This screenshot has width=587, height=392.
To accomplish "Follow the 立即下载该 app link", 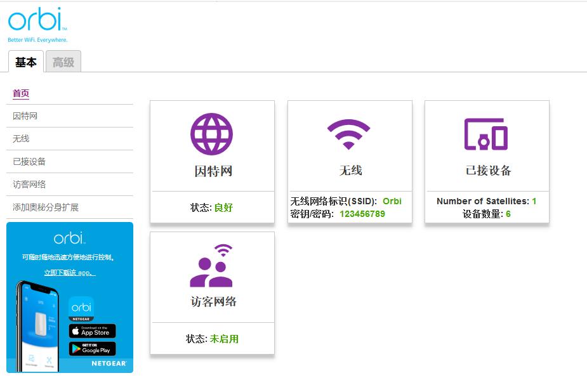I will point(70,273).
